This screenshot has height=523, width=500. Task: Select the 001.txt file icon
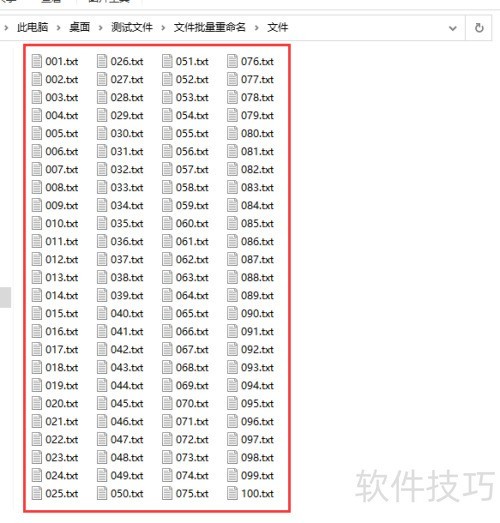click(x=36, y=61)
